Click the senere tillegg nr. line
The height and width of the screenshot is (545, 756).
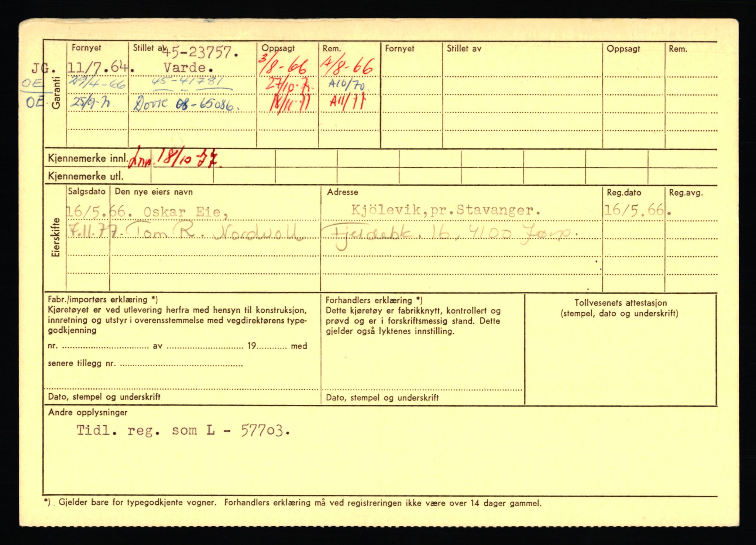click(145, 364)
